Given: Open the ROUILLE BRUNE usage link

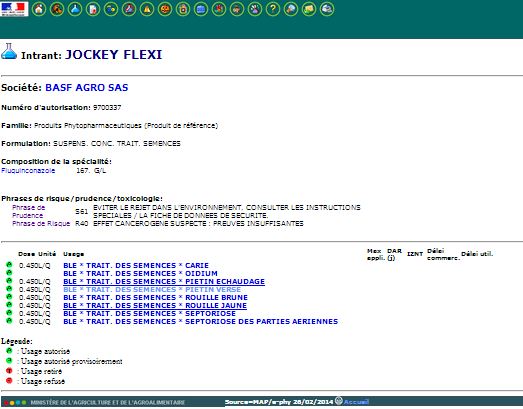Looking at the screenshot, I should tap(155, 298).
